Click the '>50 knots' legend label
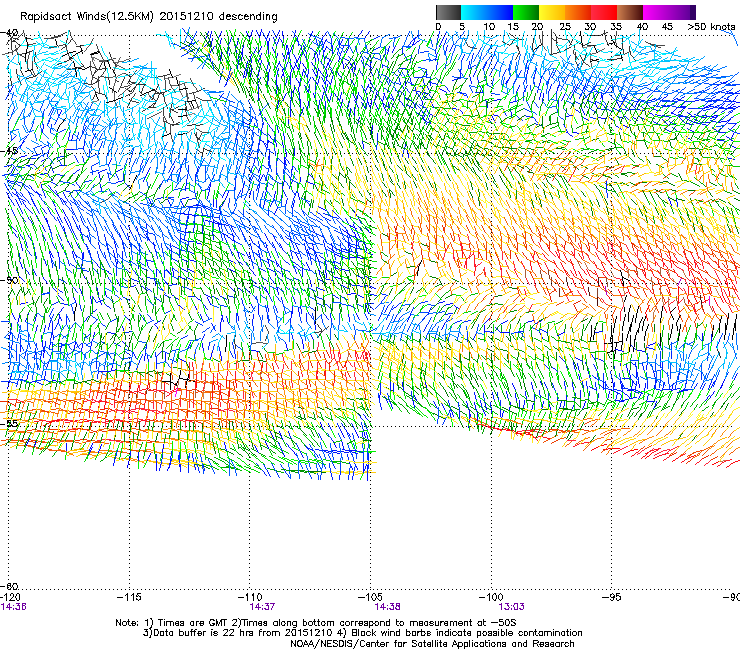Screen dimensions: 740x650 [712, 27]
